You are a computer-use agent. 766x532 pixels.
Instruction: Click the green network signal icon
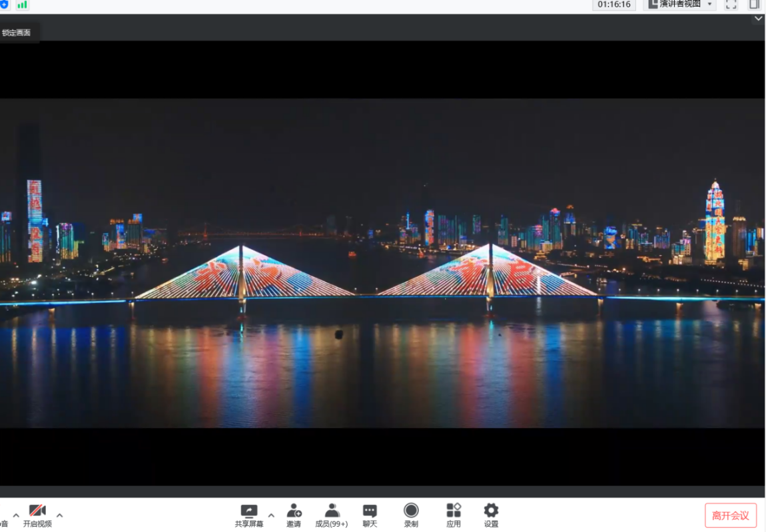tap(22, 5)
